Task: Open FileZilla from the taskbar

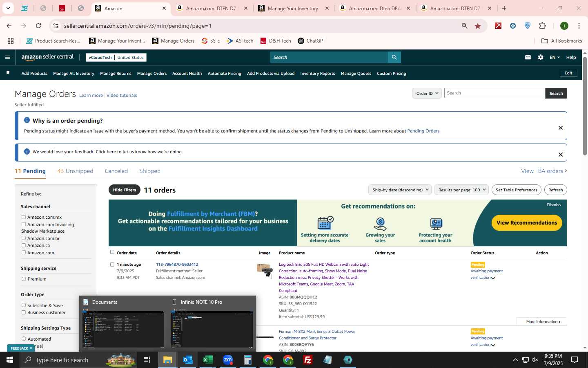Action: click(x=308, y=360)
